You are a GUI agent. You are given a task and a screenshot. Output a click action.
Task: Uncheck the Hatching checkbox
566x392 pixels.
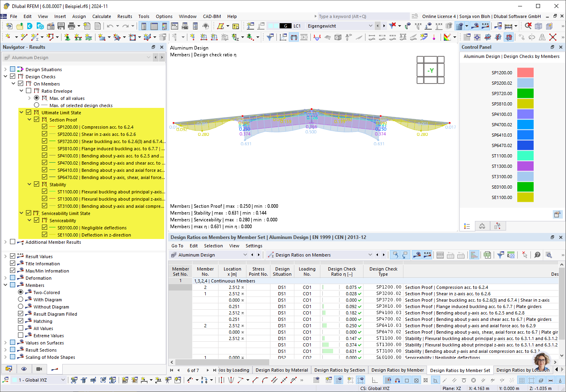[20, 321]
